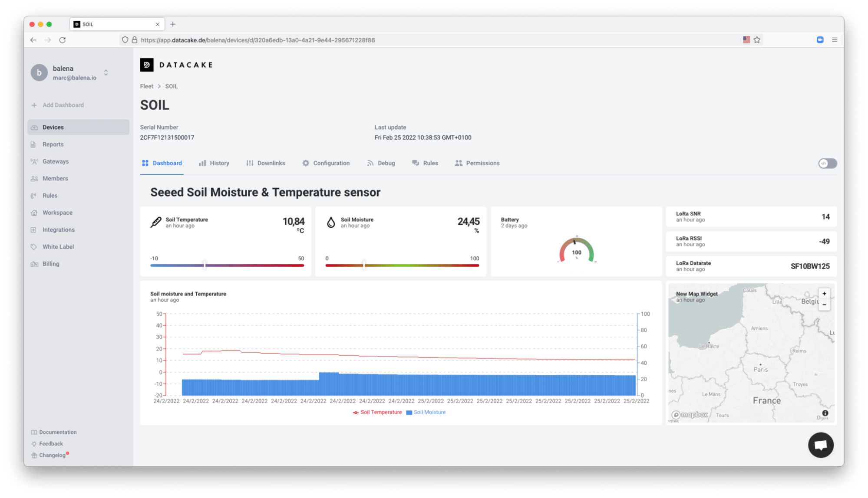Click Add Dashboard in the sidebar
Viewport: 868px width, 498px height.
(63, 105)
